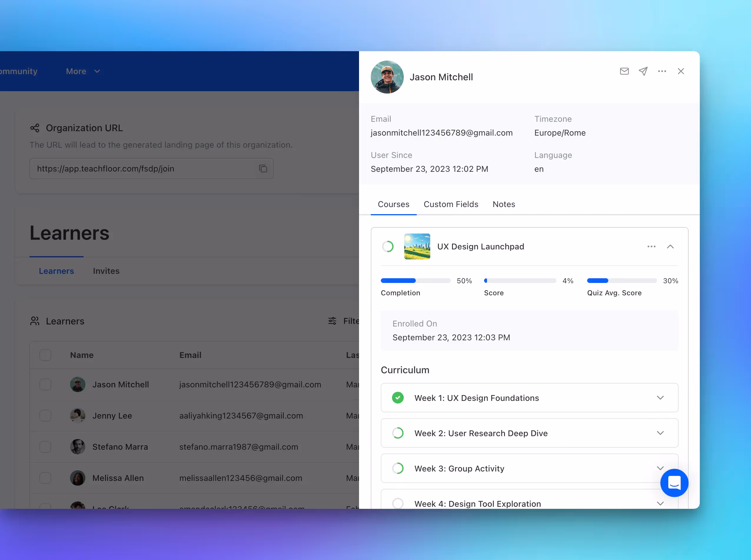Screen dimensions: 751x560
Task: Open UX Design Launchpad course options menu
Action: click(x=651, y=246)
